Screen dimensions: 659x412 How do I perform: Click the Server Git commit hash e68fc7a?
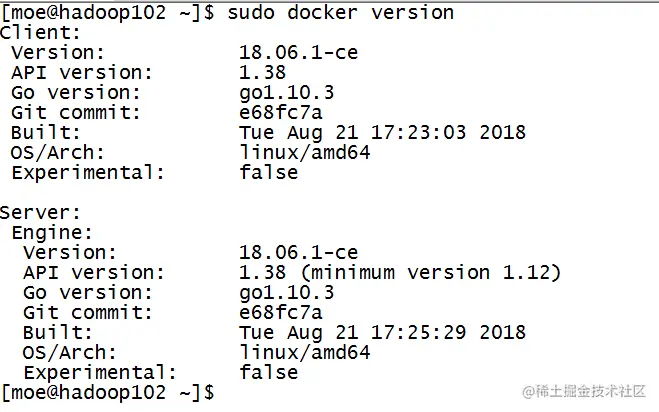pos(280,312)
